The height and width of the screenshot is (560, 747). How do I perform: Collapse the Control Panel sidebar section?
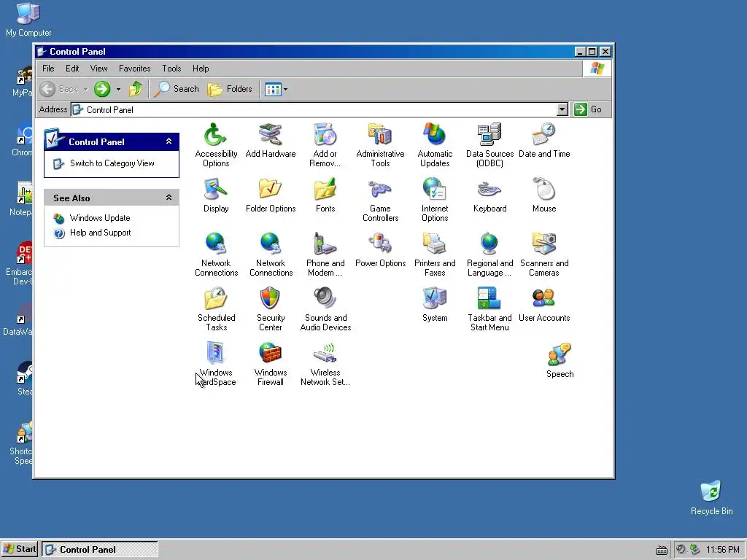[169, 141]
